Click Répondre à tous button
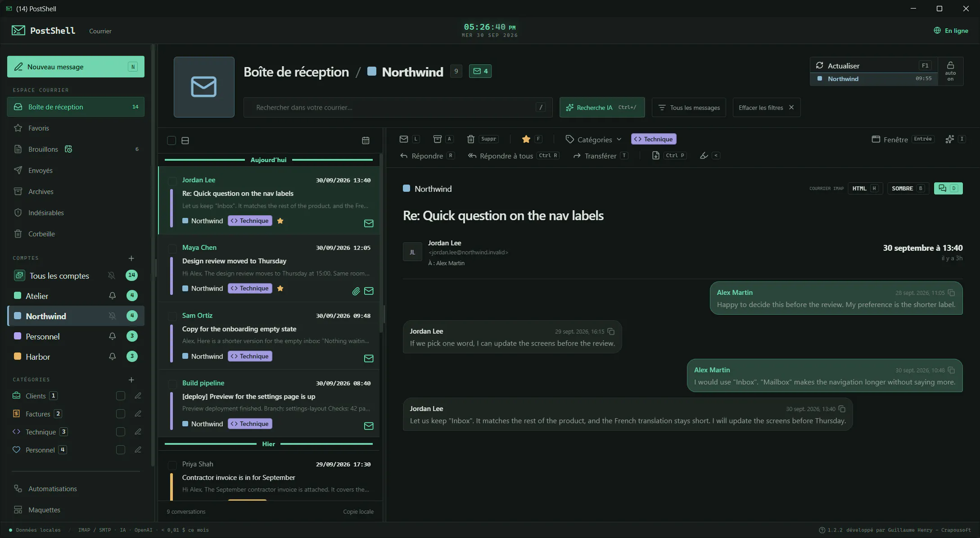 (x=513, y=156)
